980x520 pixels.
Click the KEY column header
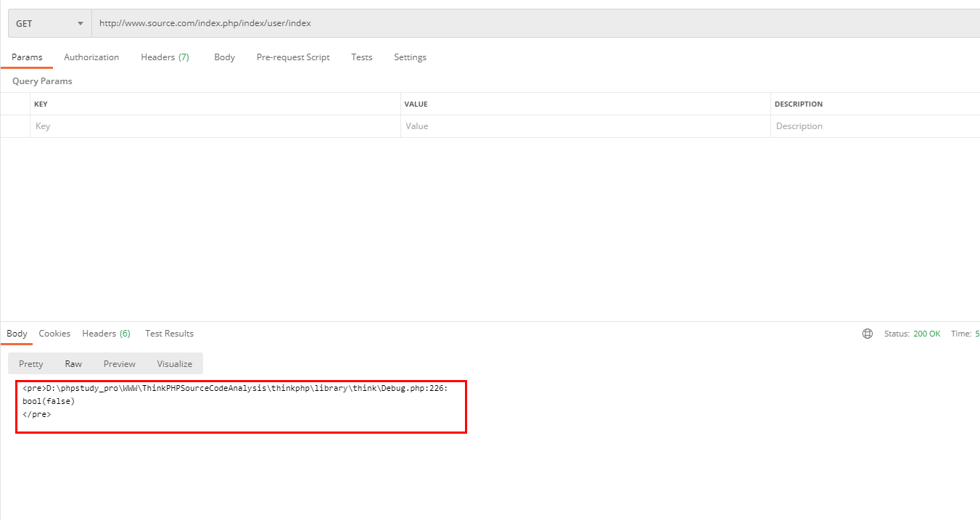click(41, 104)
